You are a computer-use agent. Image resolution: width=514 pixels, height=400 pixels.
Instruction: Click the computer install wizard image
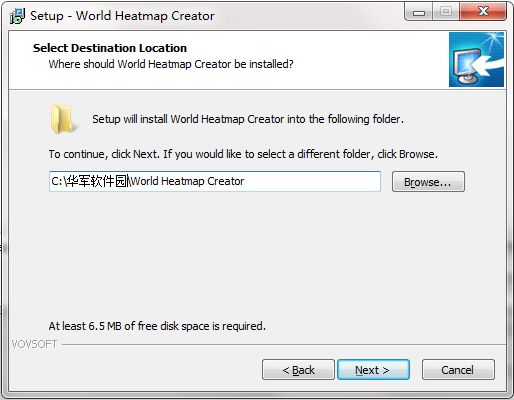click(x=476, y=60)
